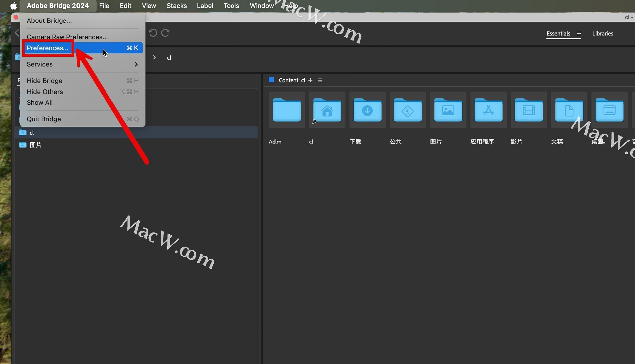Screen dimensions: 635x364
Task: Open the Label menu
Action: [205, 6]
